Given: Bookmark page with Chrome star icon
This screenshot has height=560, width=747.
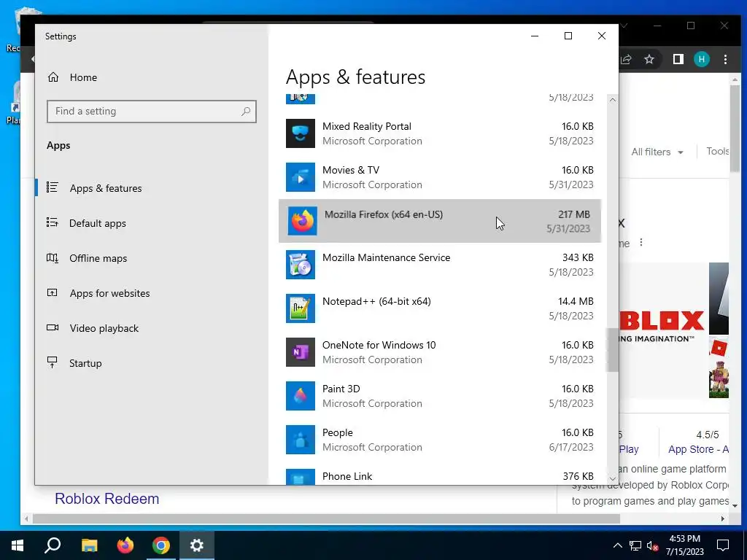Looking at the screenshot, I should [649, 59].
